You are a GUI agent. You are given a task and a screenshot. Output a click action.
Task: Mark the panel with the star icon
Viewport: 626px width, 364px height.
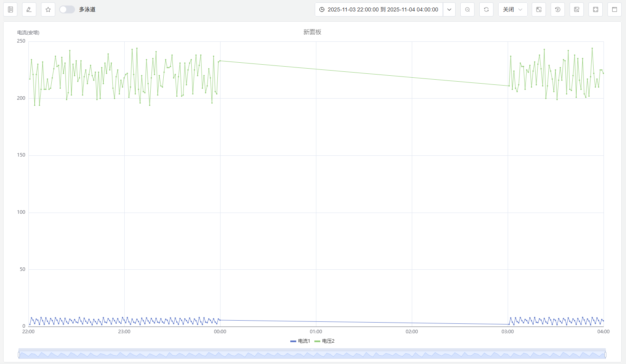(x=48, y=9)
